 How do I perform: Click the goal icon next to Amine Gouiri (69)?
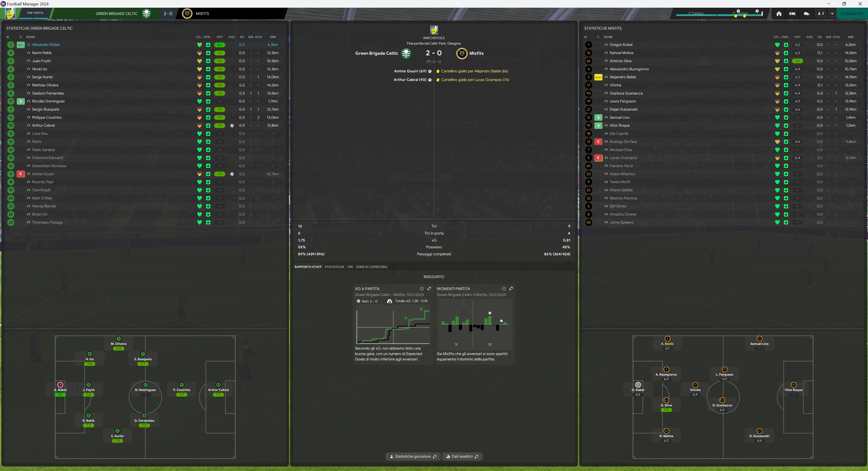(430, 71)
